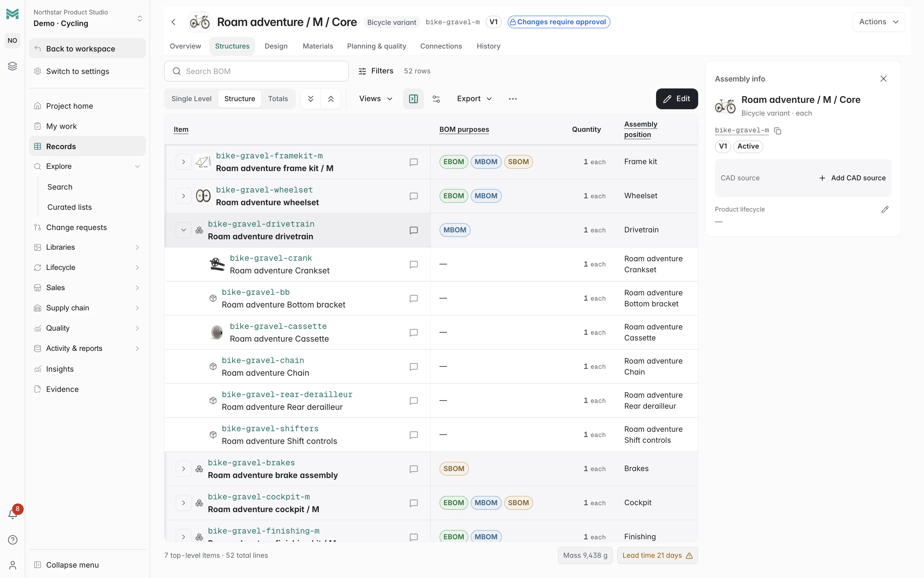Expand the bike-gravel-brakes row

pos(184,469)
